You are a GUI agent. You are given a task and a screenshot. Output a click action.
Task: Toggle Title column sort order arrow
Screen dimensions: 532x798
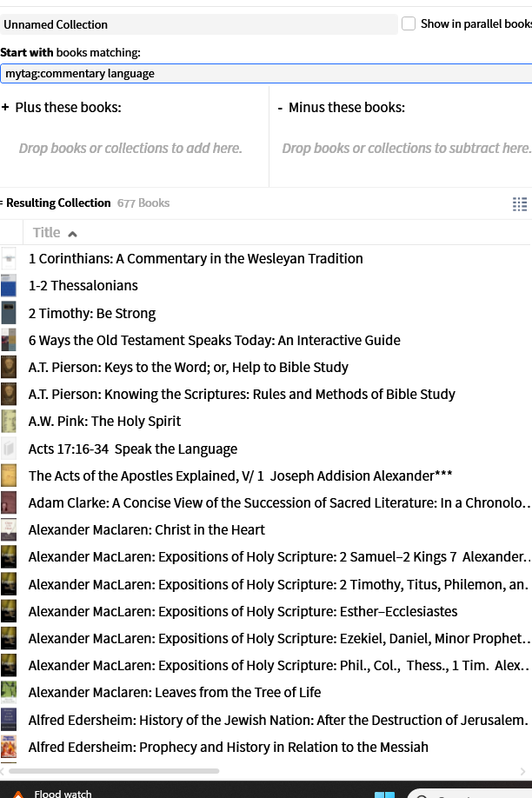(72, 234)
